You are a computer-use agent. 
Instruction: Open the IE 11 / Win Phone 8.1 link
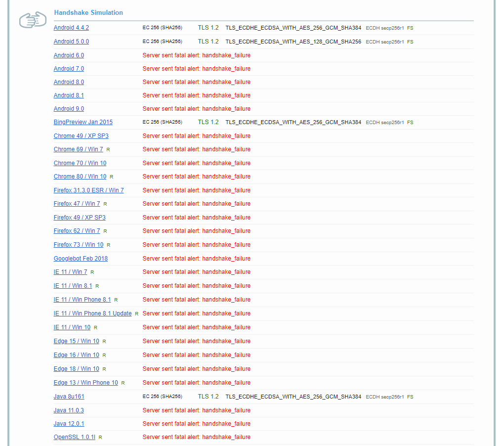[x=82, y=300]
